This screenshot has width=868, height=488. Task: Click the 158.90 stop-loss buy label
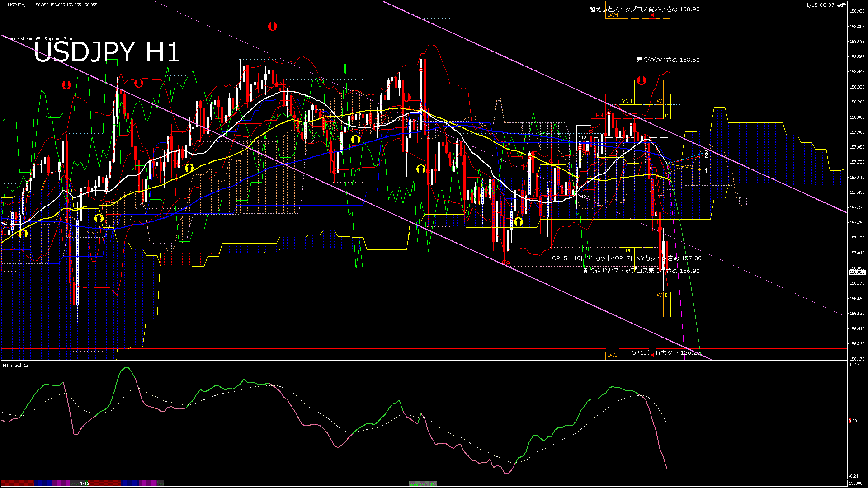[644, 9]
